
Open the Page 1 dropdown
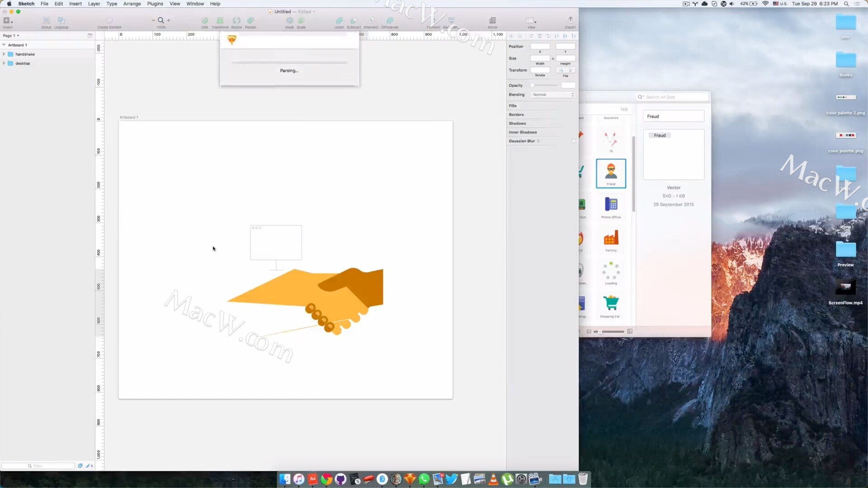11,36
